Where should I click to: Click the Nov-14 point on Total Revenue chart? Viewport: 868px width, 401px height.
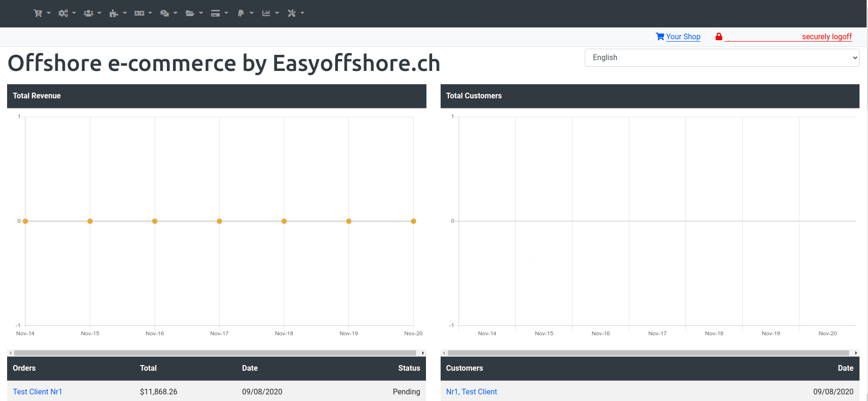pos(26,221)
